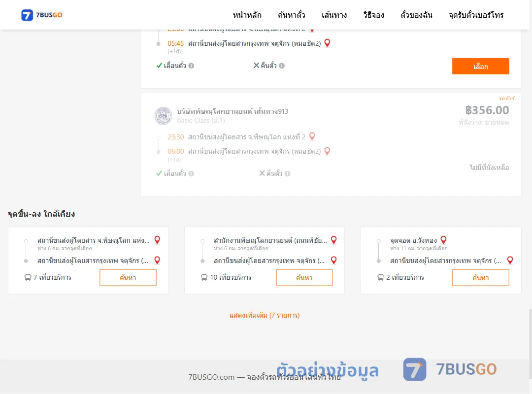Viewport: 532px width, 394px height.
Task: Click the operator logo of บริษัทพิษณุโลกยานยนต์ เส้นทาง913
Action: pos(163,116)
